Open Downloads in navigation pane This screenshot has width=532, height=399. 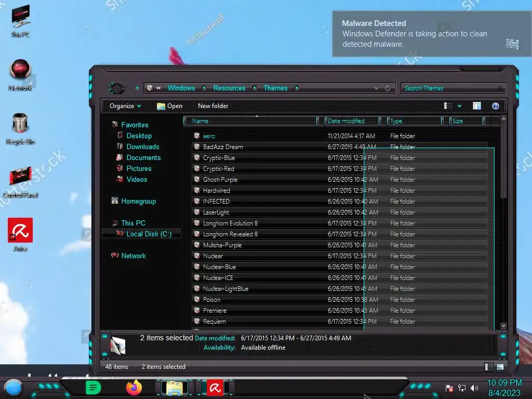click(x=143, y=147)
